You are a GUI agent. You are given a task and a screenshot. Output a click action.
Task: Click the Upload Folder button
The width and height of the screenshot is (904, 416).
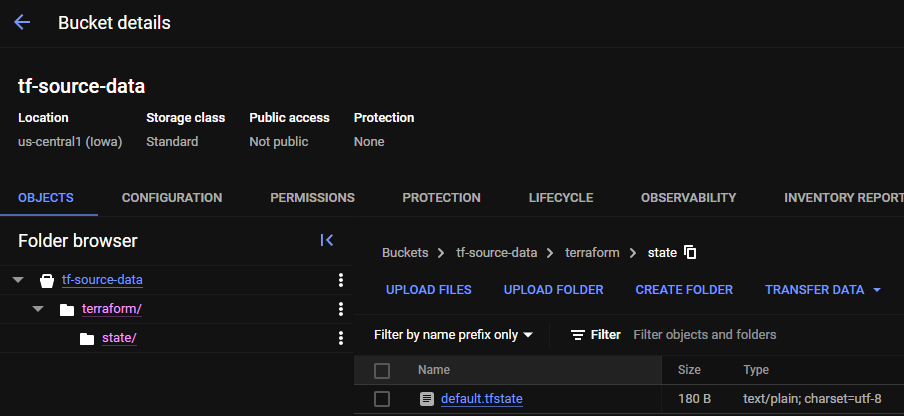pyautogui.click(x=553, y=290)
